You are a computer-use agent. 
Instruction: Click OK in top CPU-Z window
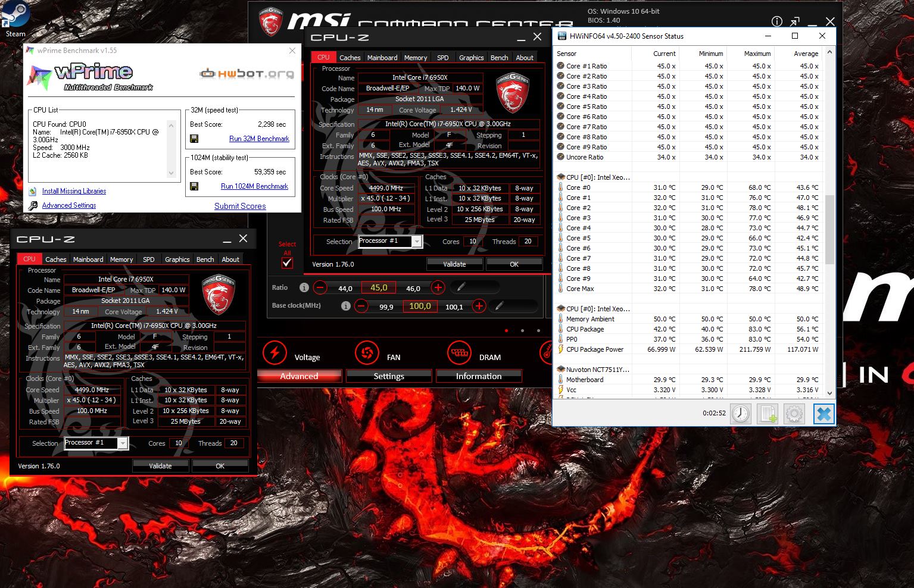(514, 264)
